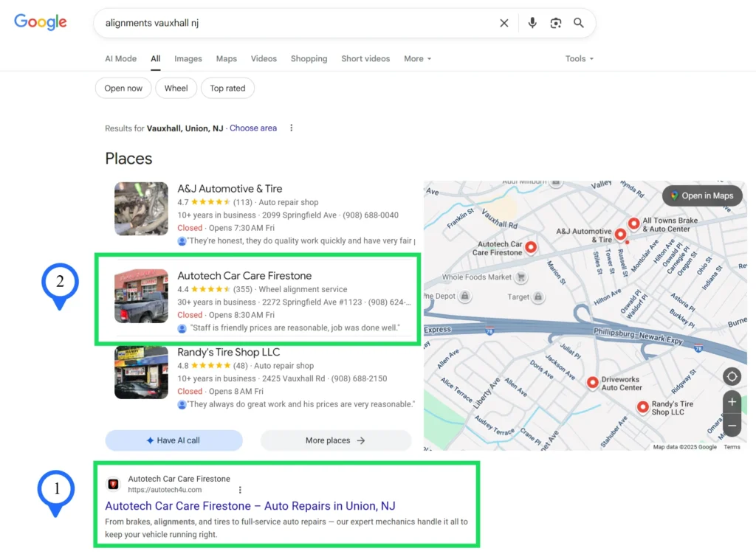Click Whole Foods Market shopping cart marker
The width and height of the screenshot is (756, 554).
[x=520, y=277]
